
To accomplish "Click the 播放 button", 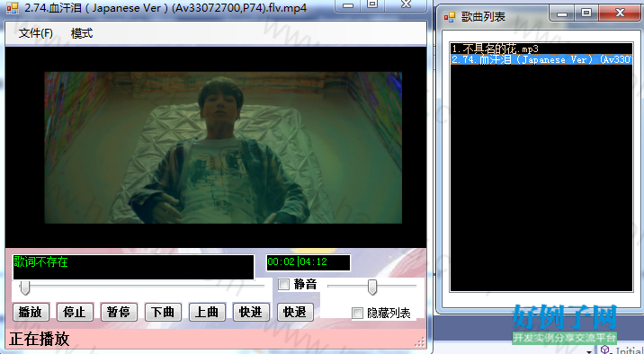I will (x=31, y=312).
